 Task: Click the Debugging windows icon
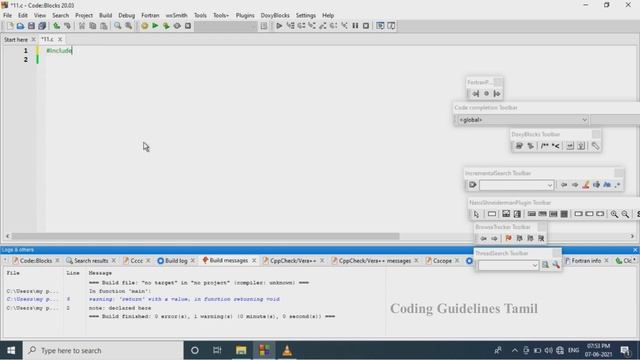coord(380,26)
